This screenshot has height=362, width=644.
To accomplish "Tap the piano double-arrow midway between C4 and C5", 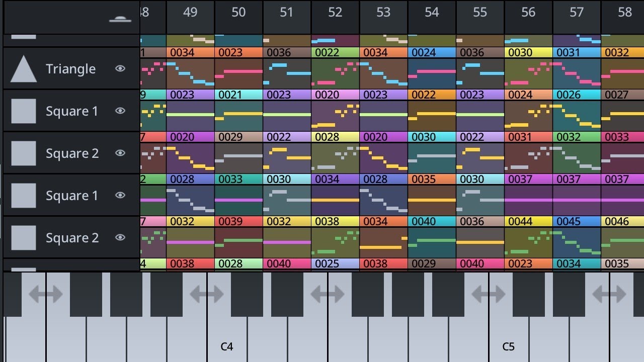I will [328, 294].
